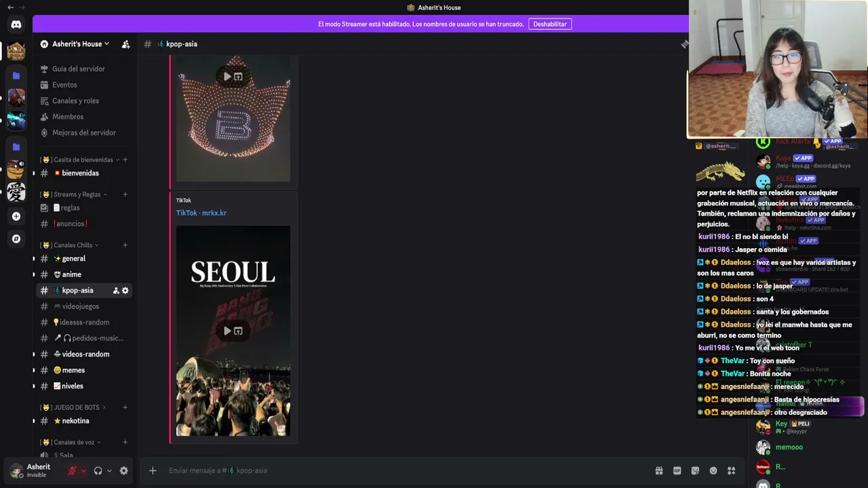Open the pedidos-music channel

[84, 338]
